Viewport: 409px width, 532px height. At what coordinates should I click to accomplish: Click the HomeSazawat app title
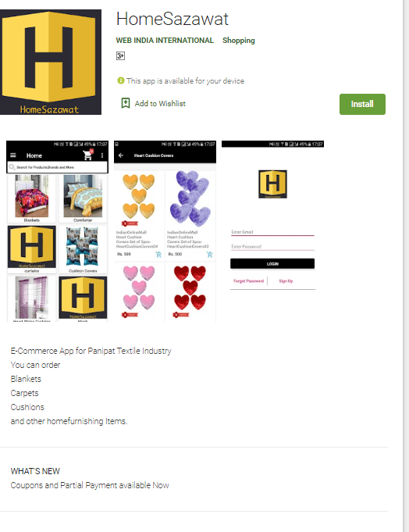click(x=172, y=19)
